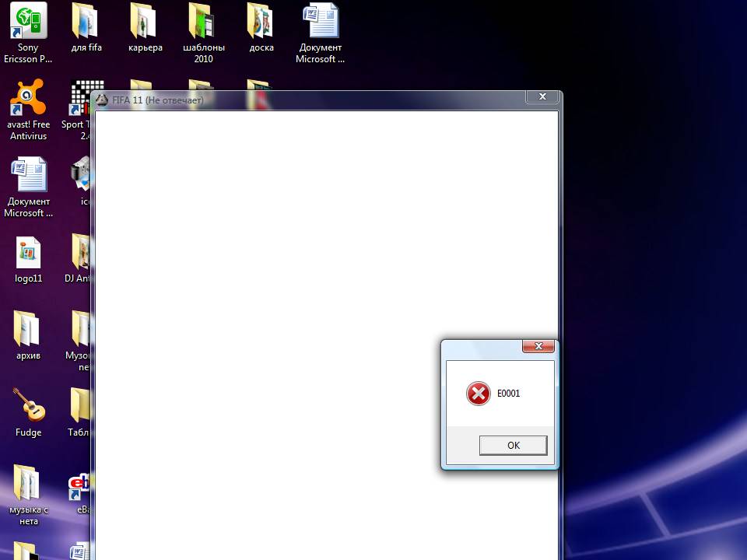The image size is (747, 560).
Task: Open the top-row Документ Microsoft Word file
Action: [320, 33]
